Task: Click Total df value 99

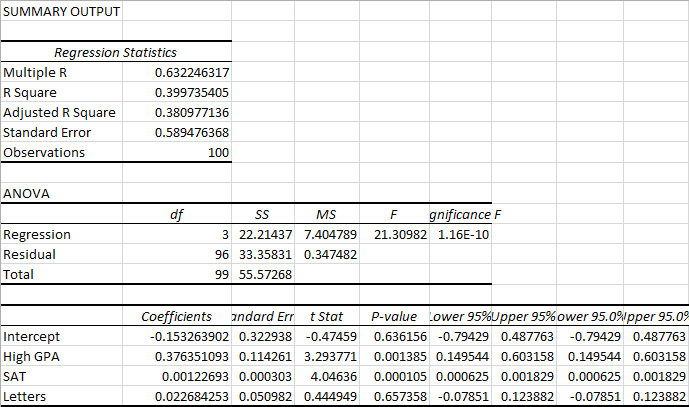Action: 177,274
